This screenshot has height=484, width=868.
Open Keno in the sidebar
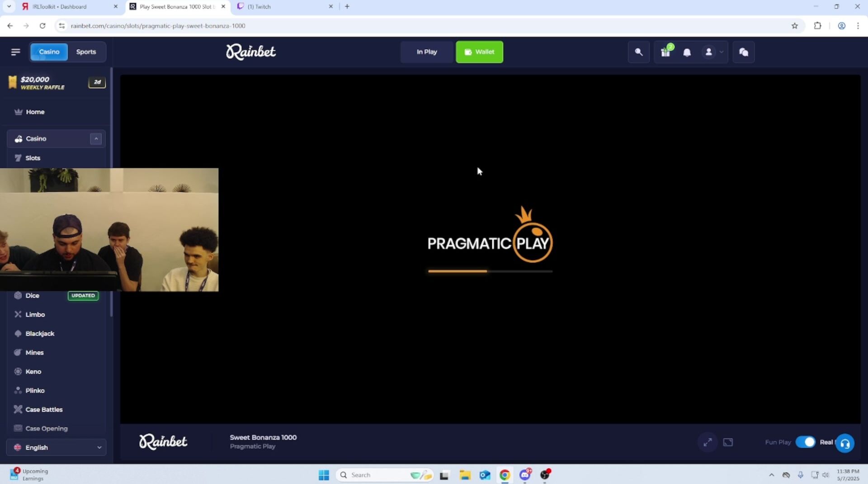tap(33, 372)
